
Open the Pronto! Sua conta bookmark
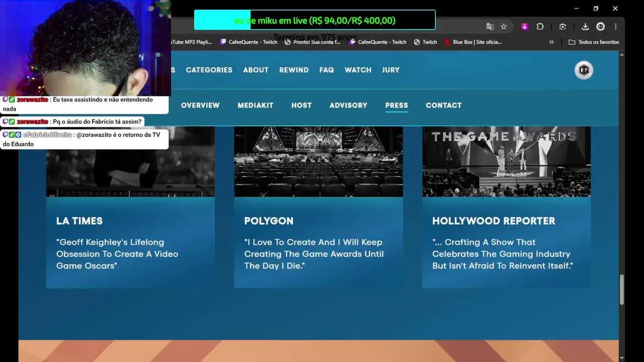(x=312, y=42)
